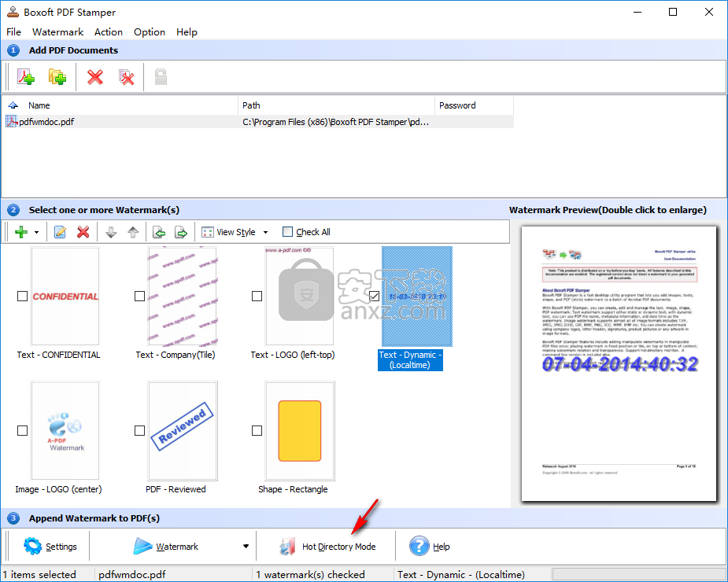Screen dimensions: 728x582
Task: Click the green plus add watermark icon
Action: coord(21,231)
